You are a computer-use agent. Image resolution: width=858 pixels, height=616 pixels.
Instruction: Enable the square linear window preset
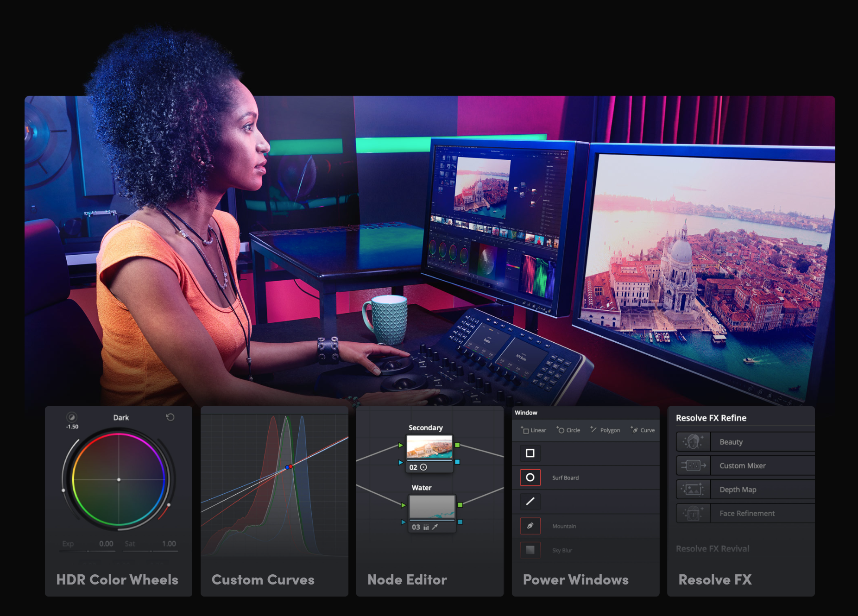click(530, 453)
